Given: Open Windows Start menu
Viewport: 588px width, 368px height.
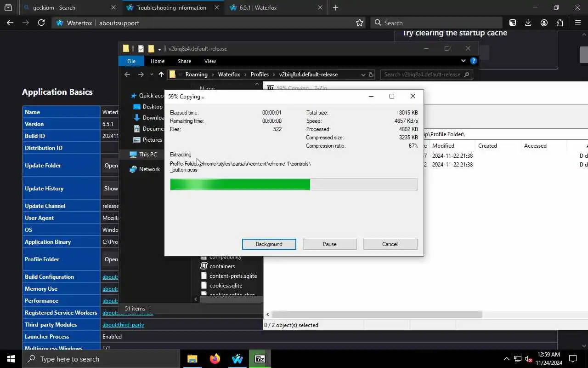Looking at the screenshot, I should [11, 359].
